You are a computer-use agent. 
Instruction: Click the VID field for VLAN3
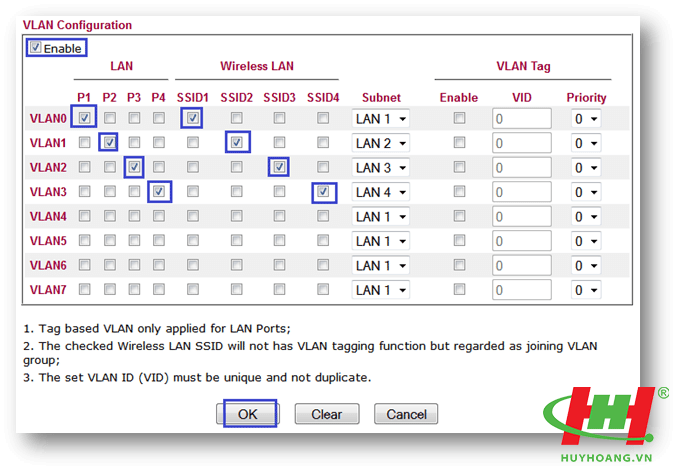521,192
